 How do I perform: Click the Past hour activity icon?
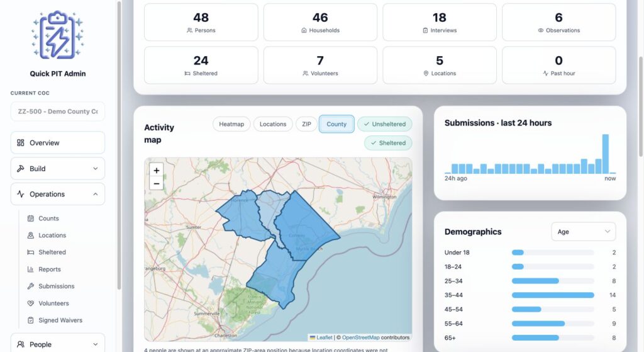(545, 73)
